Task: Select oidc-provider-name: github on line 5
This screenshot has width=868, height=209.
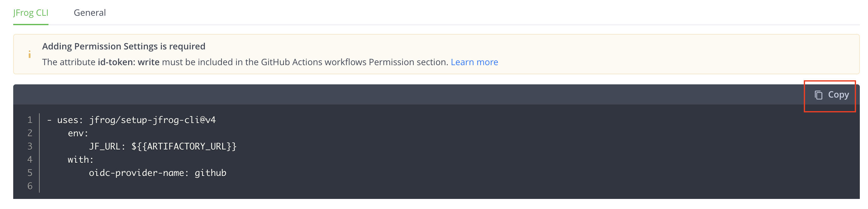Action: tap(157, 173)
